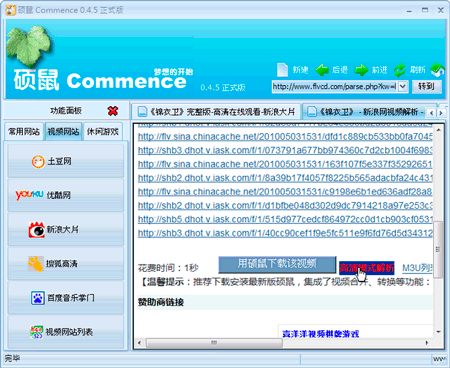Open home via green house icon
The image size is (450, 368).
[437, 70]
